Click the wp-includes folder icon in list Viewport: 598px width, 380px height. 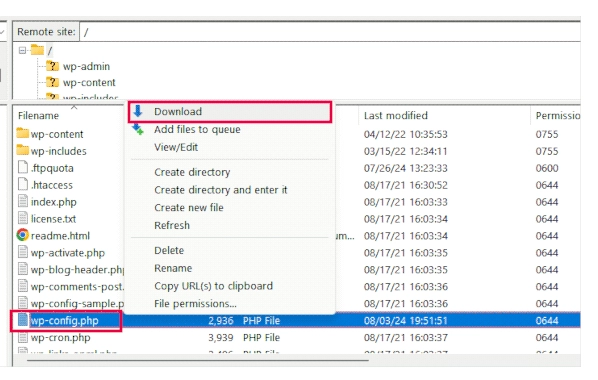(x=23, y=150)
